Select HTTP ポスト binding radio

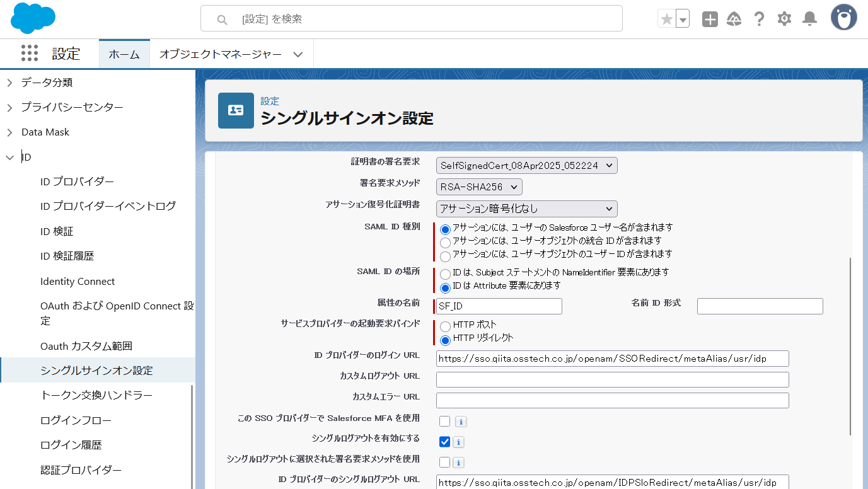point(446,326)
